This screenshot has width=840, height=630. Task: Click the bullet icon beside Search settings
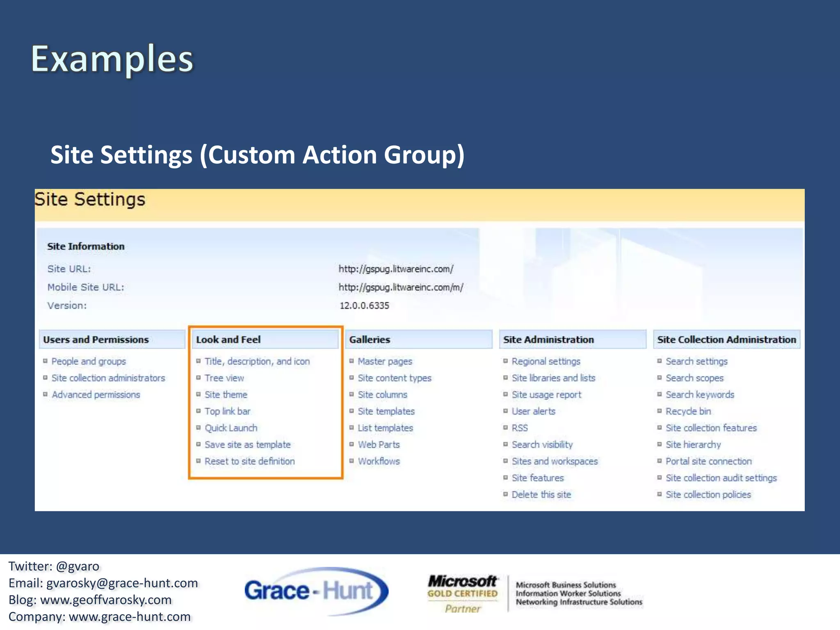tap(660, 361)
